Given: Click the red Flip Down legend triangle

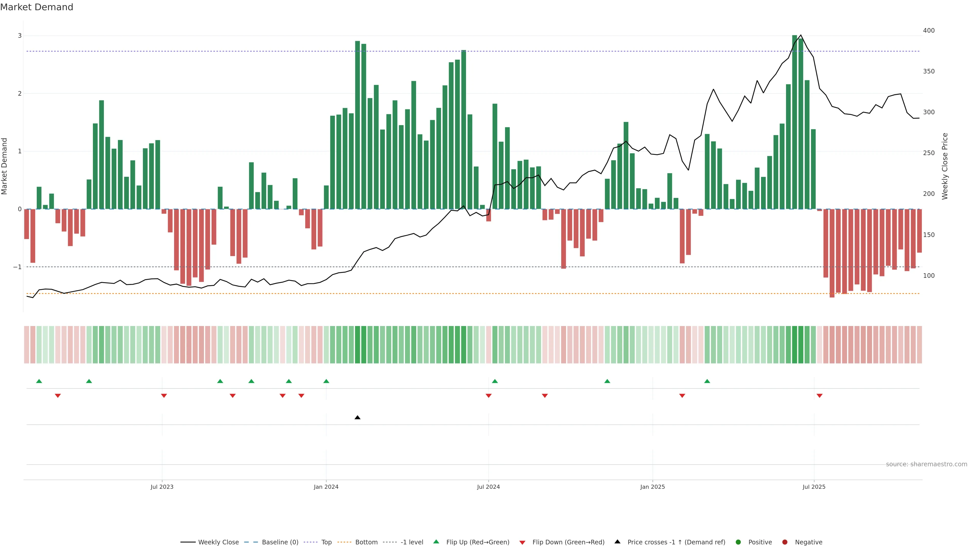Looking at the screenshot, I should point(522,542).
